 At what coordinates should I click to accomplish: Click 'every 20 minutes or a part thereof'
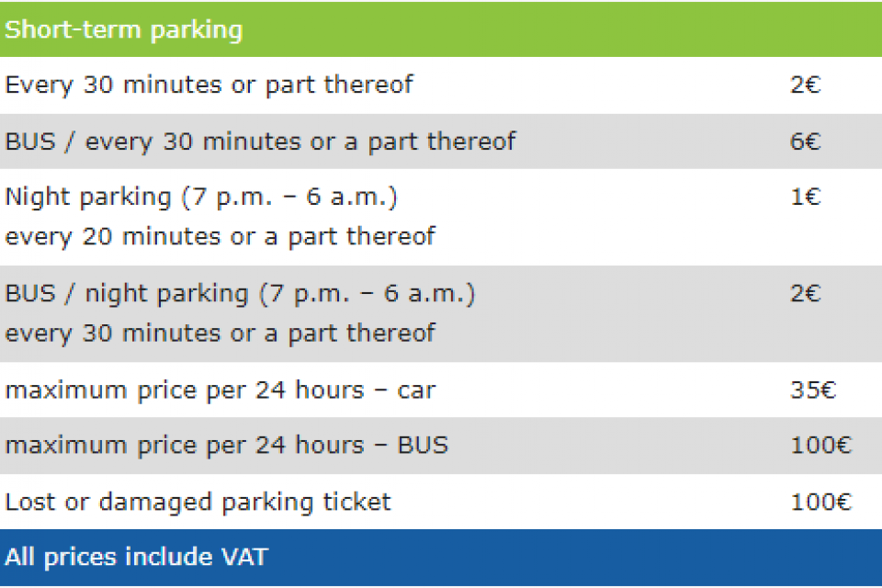[220, 236]
